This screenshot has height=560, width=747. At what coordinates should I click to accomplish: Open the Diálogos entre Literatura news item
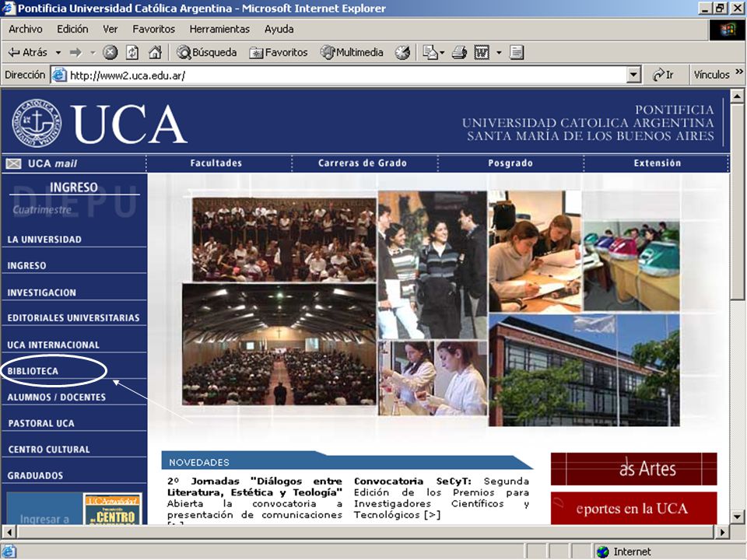(254, 500)
